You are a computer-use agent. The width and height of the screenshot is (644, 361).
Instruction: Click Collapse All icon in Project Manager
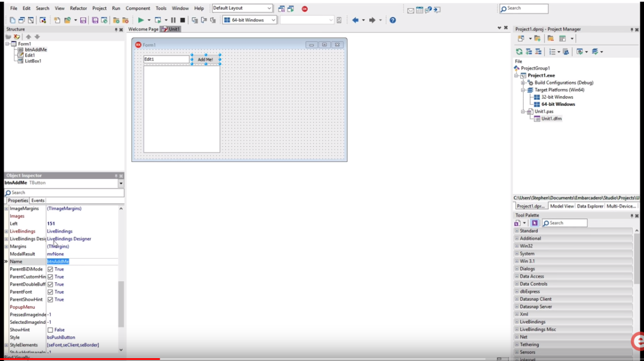[x=538, y=51]
